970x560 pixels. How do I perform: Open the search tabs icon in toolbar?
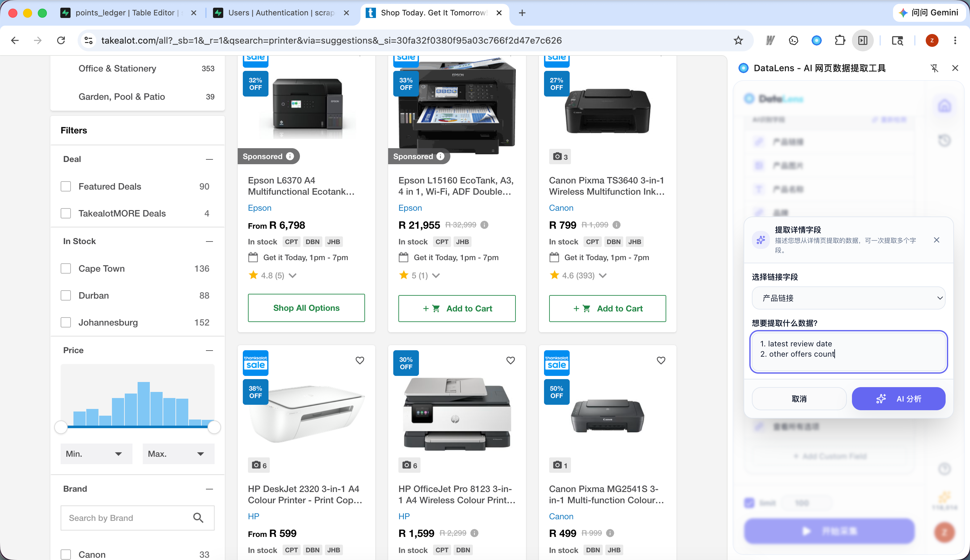(x=897, y=40)
